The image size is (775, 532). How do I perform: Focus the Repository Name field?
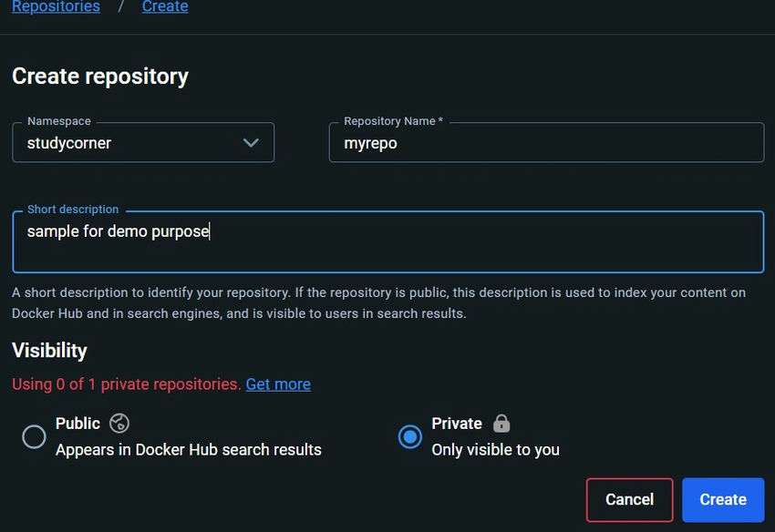point(547,143)
